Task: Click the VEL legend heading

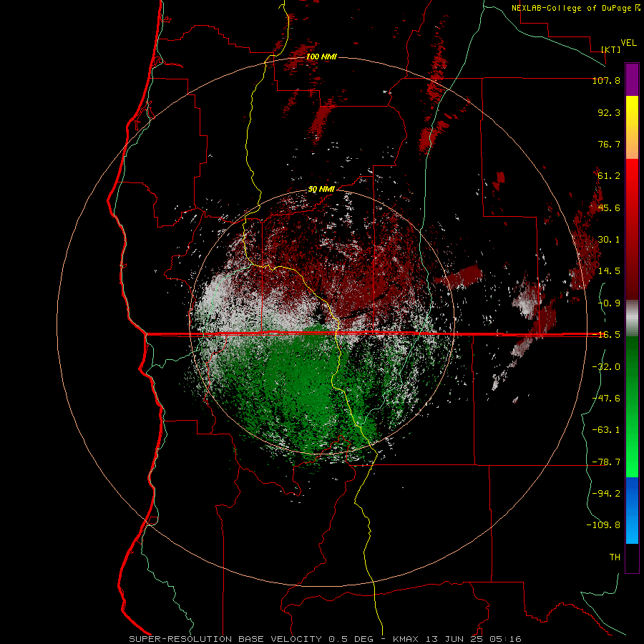Action: (x=628, y=43)
